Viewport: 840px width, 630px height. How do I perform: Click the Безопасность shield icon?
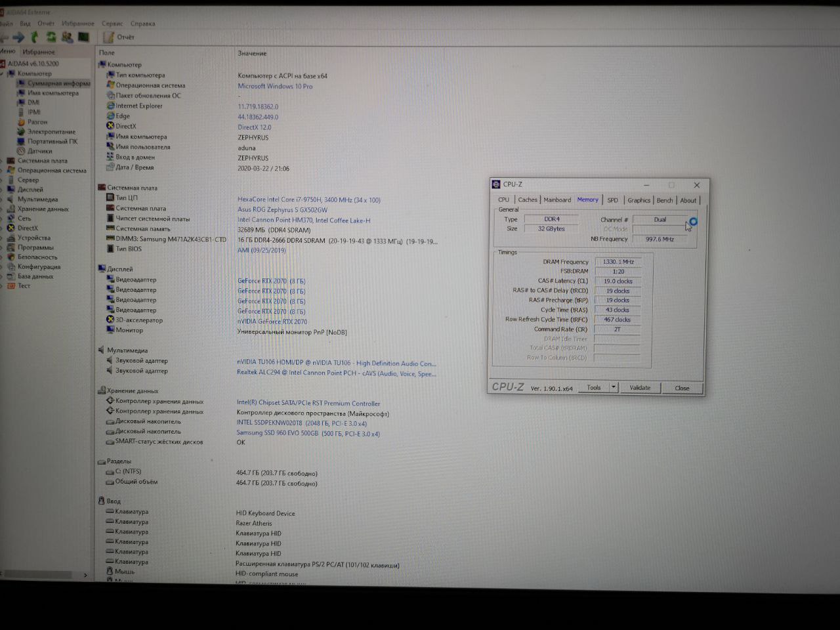[x=10, y=257]
